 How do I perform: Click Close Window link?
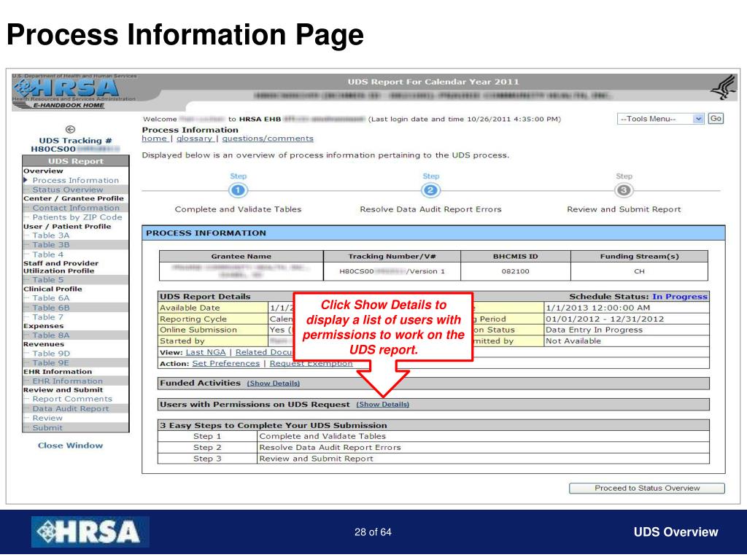tap(71, 446)
